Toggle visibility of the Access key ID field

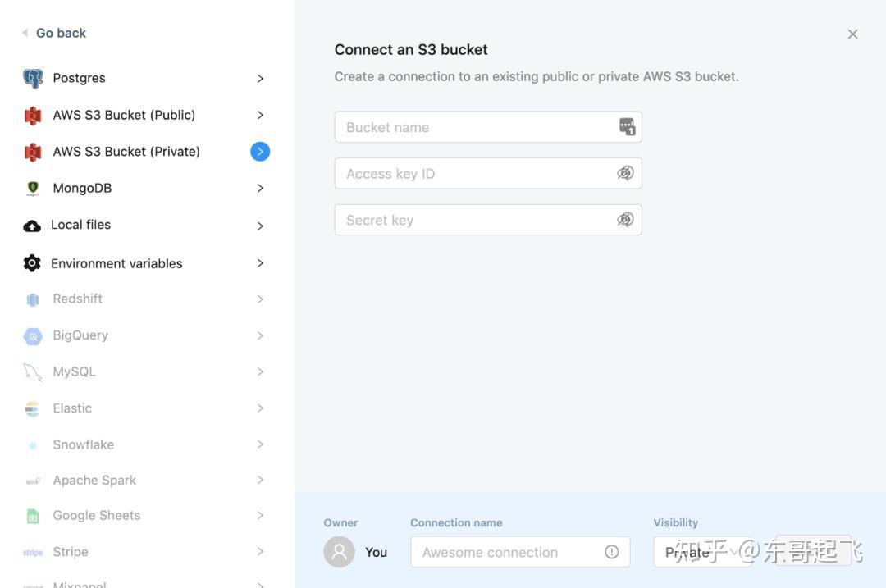coord(625,173)
